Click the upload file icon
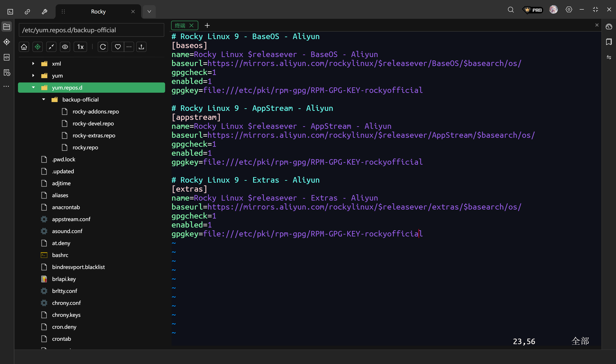Viewport: 616px width, 364px height. 141,47
